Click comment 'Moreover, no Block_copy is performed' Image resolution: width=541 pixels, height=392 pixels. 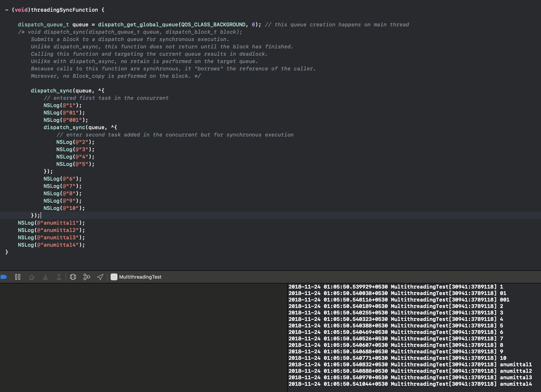tap(116, 76)
